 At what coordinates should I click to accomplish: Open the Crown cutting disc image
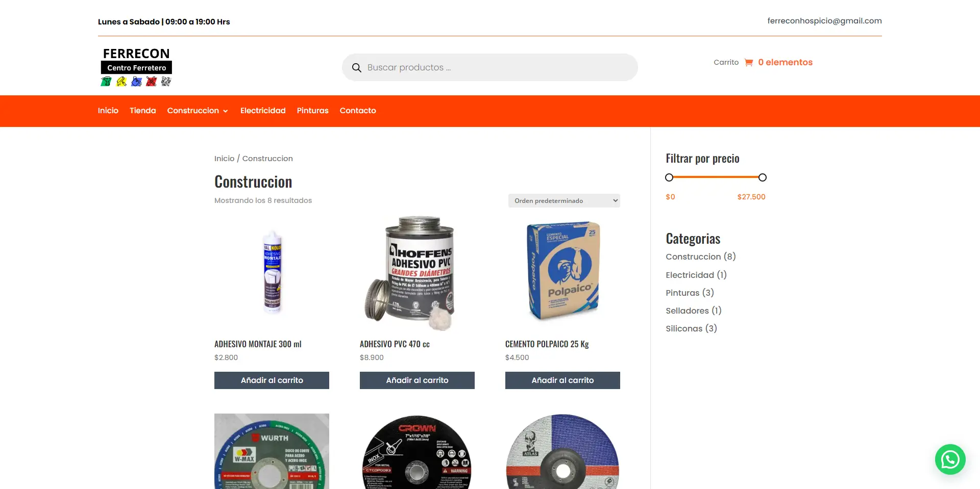pos(417,451)
